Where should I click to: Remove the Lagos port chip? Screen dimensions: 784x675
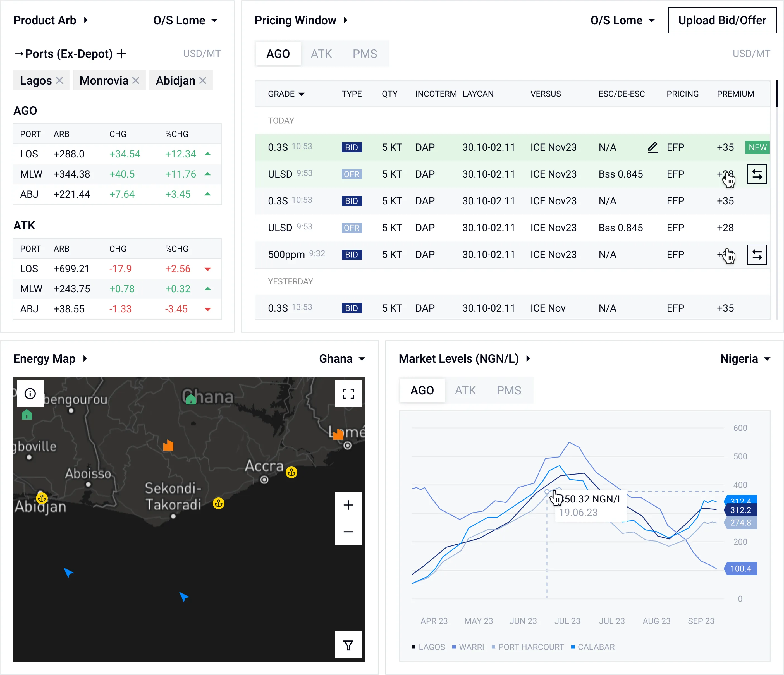point(59,81)
